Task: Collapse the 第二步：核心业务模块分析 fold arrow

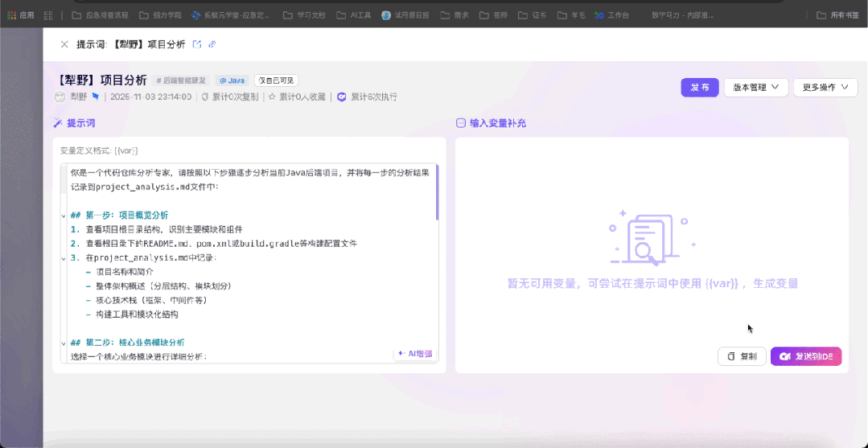Action: [x=63, y=343]
